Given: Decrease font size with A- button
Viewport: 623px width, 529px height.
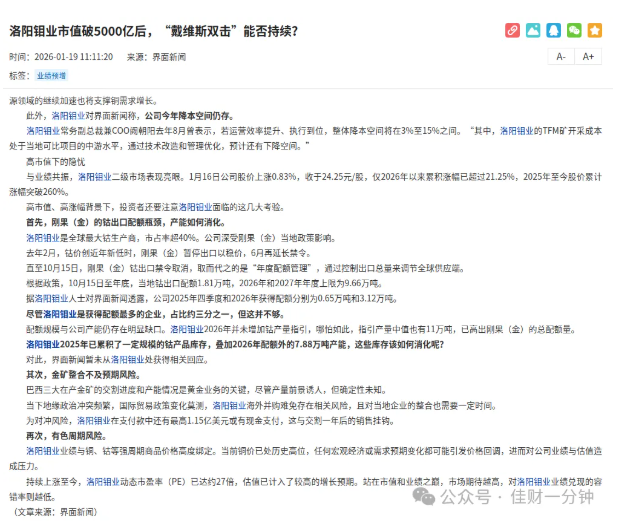Looking at the screenshot, I should point(561,56).
